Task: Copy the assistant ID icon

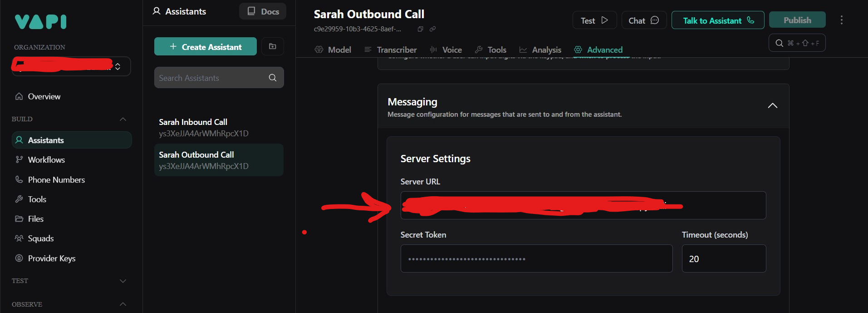Action: tap(420, 29)
